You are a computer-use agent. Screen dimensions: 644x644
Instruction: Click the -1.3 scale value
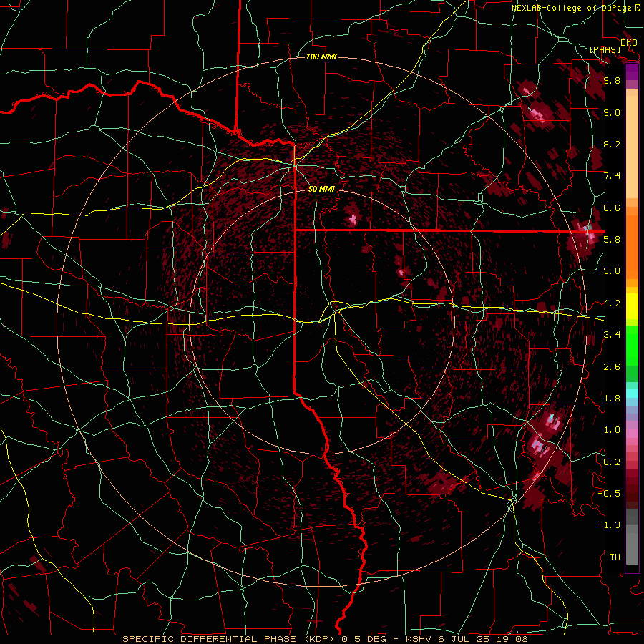pos(609,525)
